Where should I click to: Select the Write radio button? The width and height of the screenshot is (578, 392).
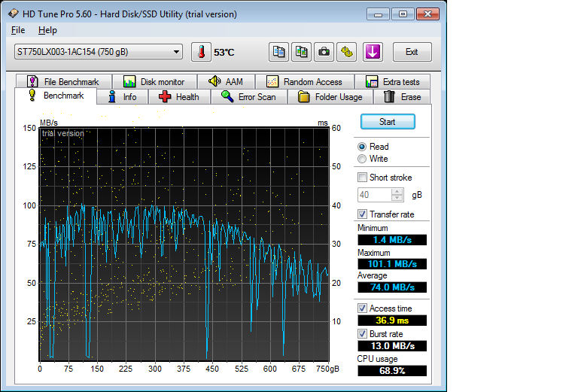363,159
